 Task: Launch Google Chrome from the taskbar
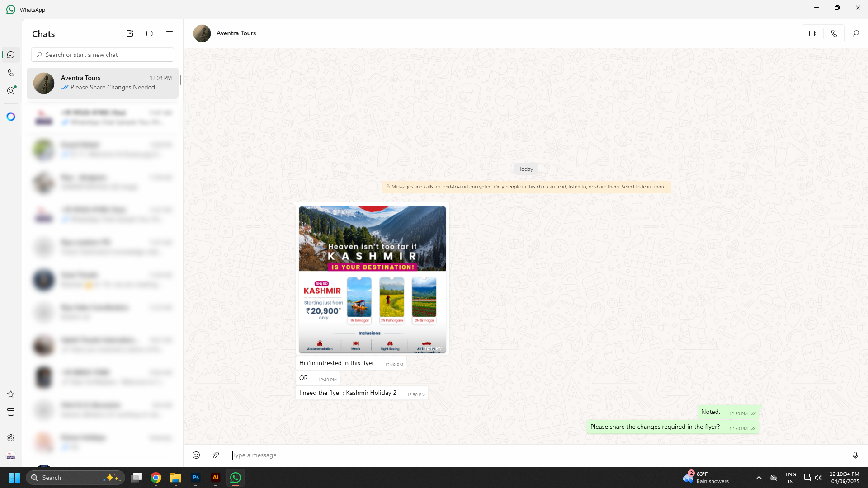coord(156,478)
